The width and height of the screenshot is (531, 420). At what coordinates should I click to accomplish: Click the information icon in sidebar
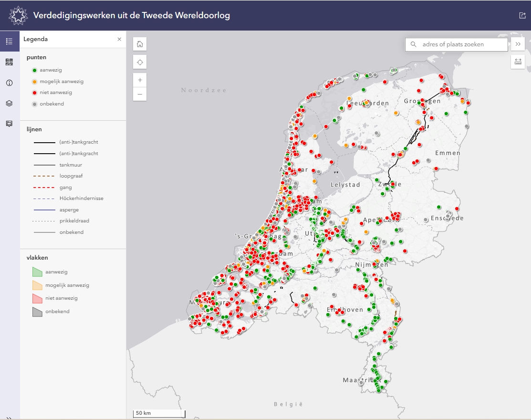point(9,83)
